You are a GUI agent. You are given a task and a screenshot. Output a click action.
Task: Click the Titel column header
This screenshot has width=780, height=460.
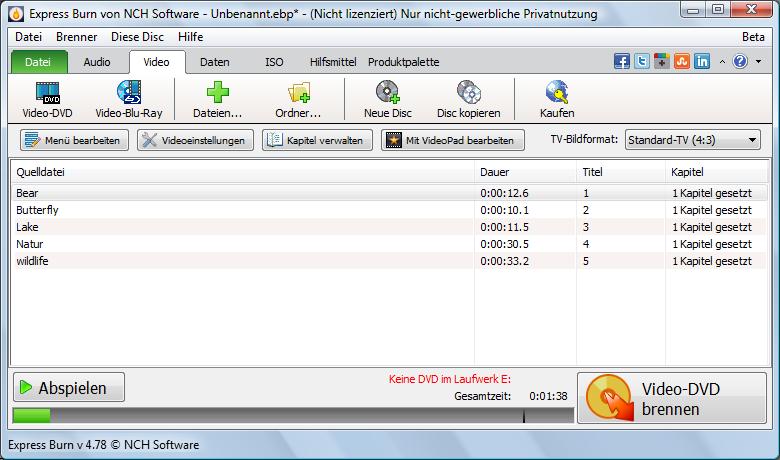pos(621,172)
